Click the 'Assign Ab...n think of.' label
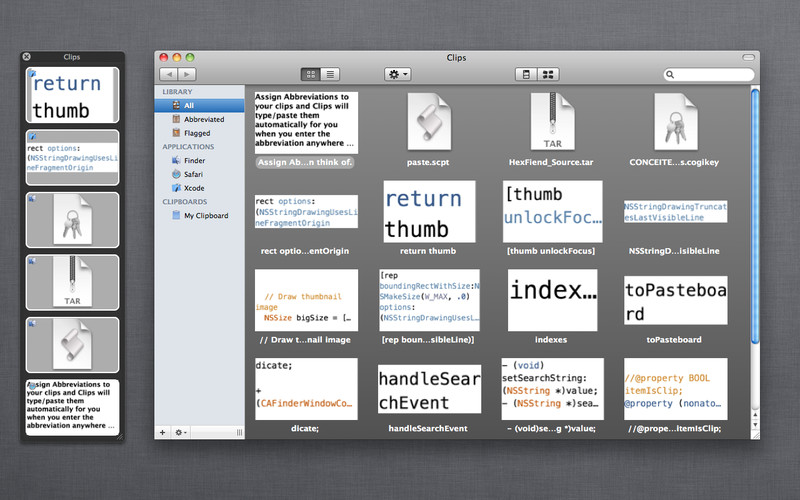 (x=305, y=162)
